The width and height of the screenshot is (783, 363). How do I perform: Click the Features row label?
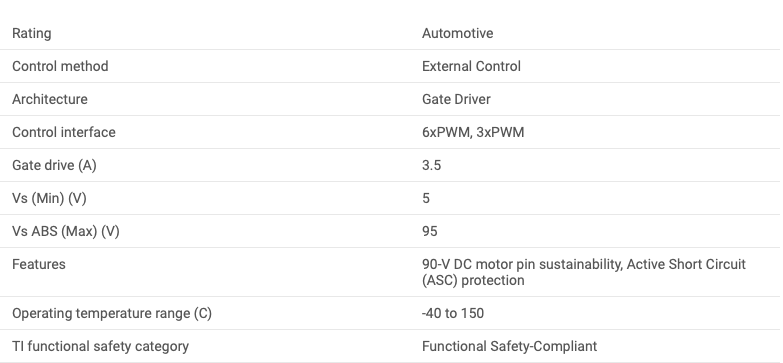[38, 264]
